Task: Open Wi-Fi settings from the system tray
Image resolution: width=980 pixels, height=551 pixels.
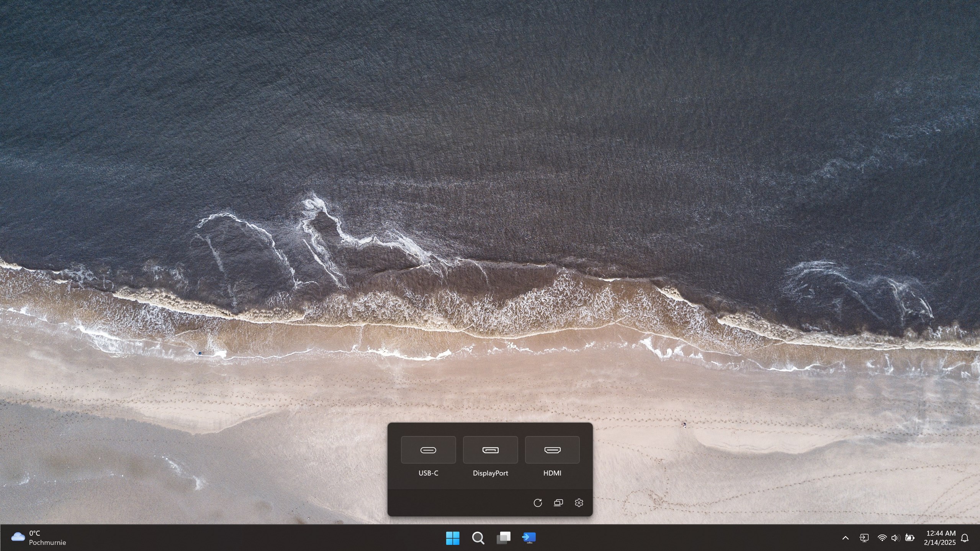Action: [x=882, y=538]
